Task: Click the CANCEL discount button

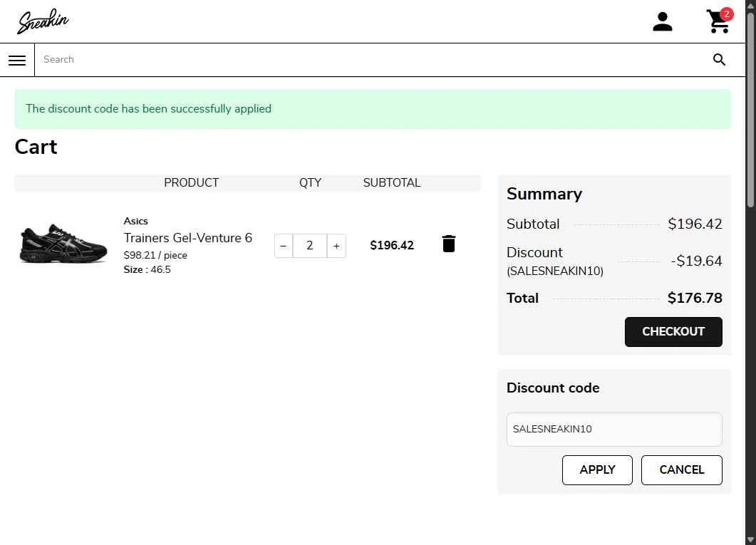Action: [681, 469]
